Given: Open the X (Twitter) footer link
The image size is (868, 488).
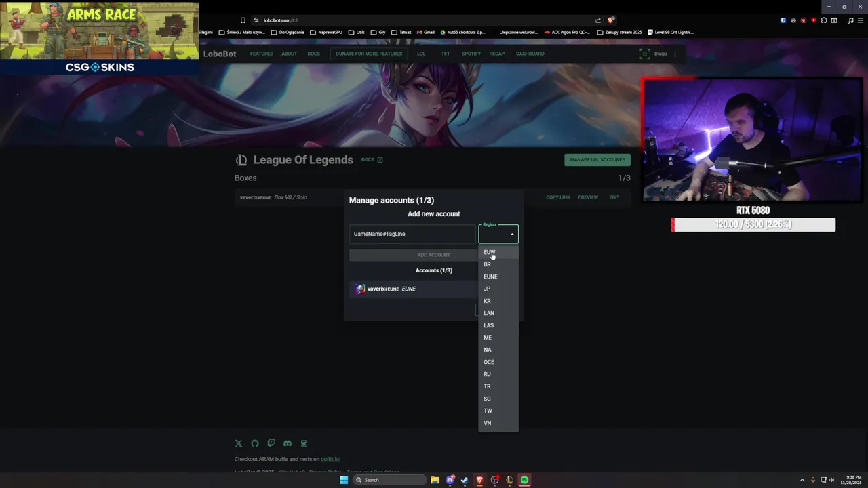Looking at the screenshot, I should point(238,443).
